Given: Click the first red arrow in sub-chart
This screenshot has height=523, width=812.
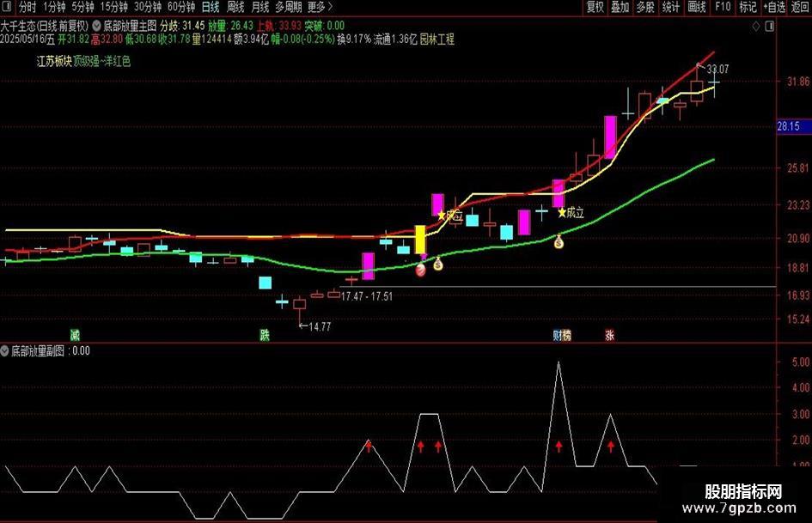Looking at the screenshot, I should point(369,446).
